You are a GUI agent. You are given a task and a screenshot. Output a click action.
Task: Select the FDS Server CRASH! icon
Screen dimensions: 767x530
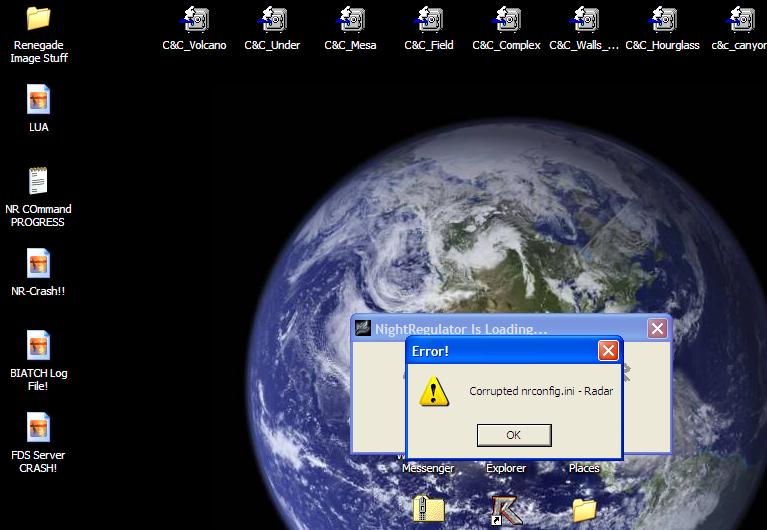click(x=38, y=428)
